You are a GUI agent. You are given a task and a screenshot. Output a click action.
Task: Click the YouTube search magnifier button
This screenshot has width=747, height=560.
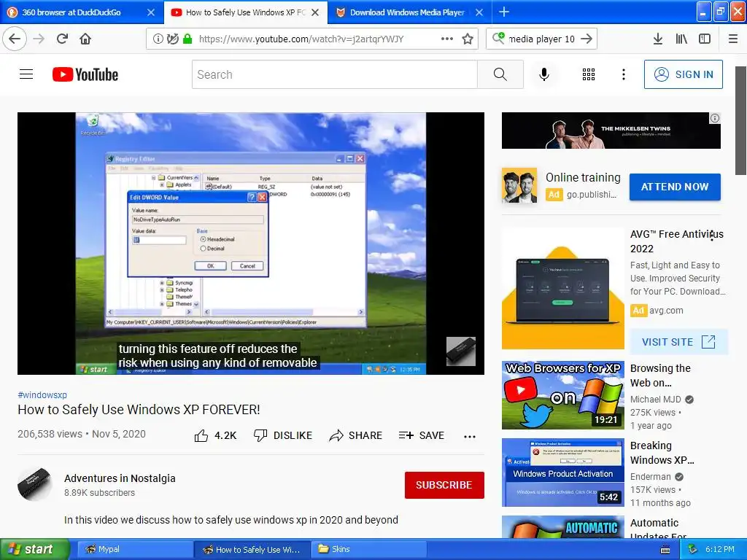point(500,74)
